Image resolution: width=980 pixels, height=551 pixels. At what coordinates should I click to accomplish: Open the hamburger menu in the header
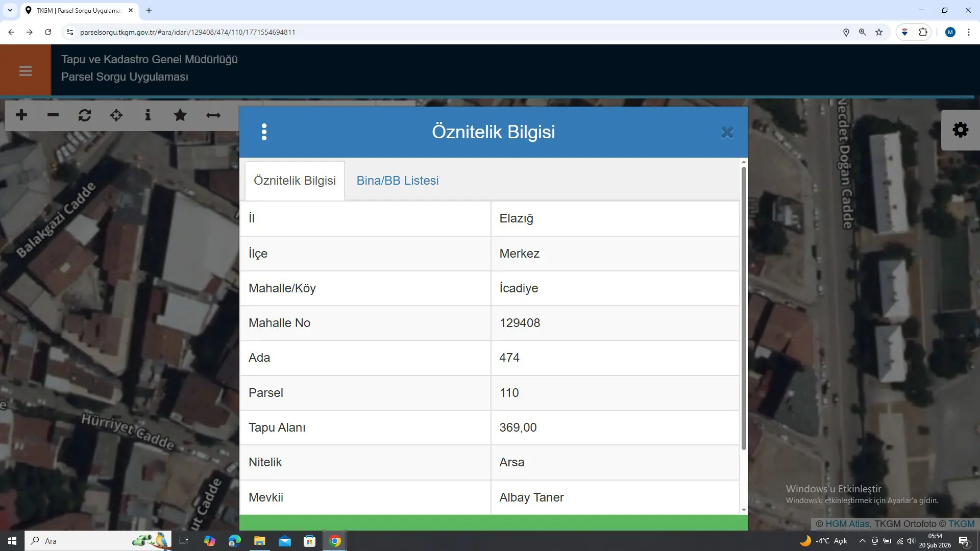26,71
